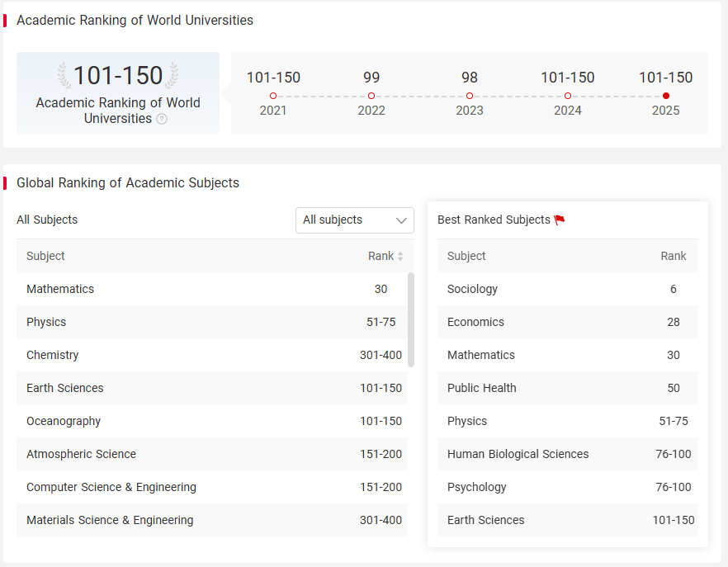728x567 pixels.
Task: Click the rank 50 value for Public Health
Action: [x=674, y=388]
